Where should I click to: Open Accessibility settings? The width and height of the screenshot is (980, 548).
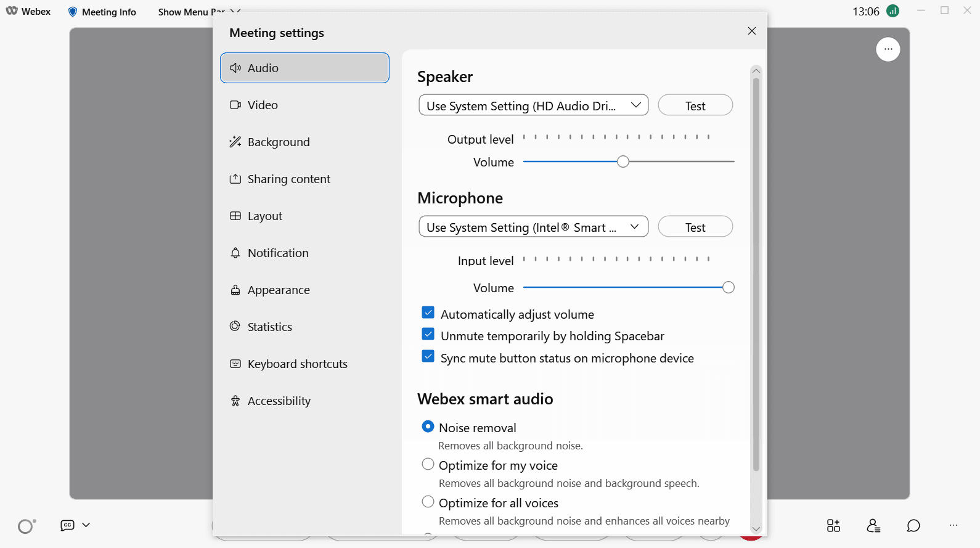tap(304, 401)
